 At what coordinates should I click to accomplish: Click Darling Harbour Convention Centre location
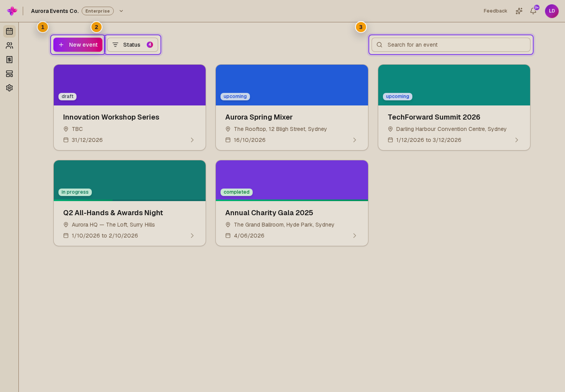[451, 129]
